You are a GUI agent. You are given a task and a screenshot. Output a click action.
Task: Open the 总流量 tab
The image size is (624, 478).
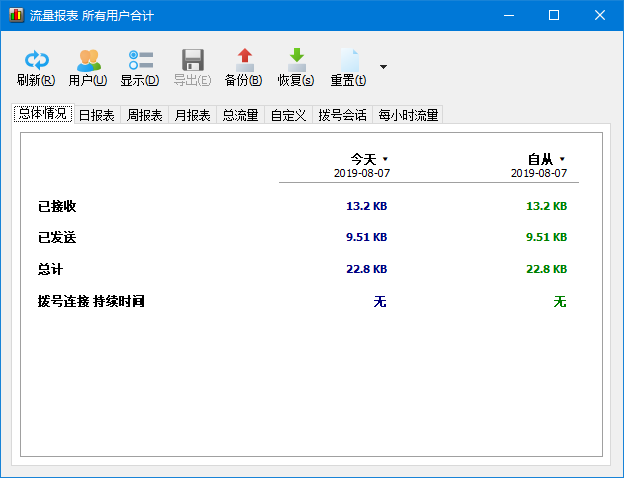[240, 115]
